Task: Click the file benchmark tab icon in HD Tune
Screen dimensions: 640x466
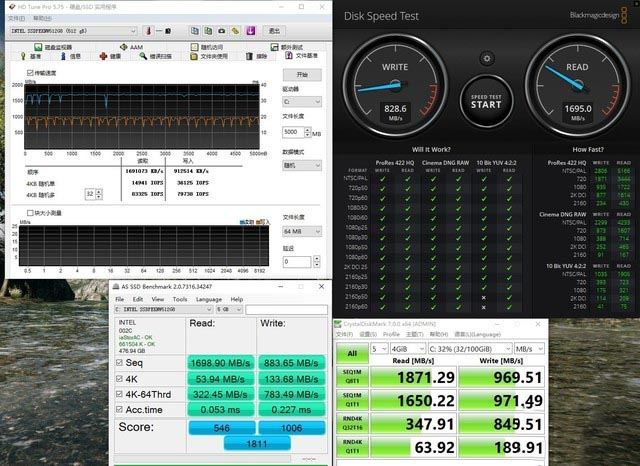Action: point(289,55)
